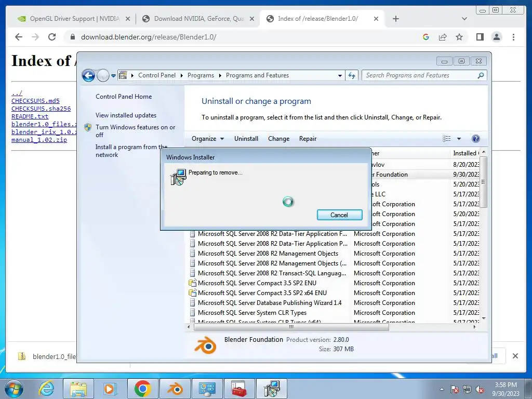
Task: Open README.txt link
Action: (x=30, y=116)
